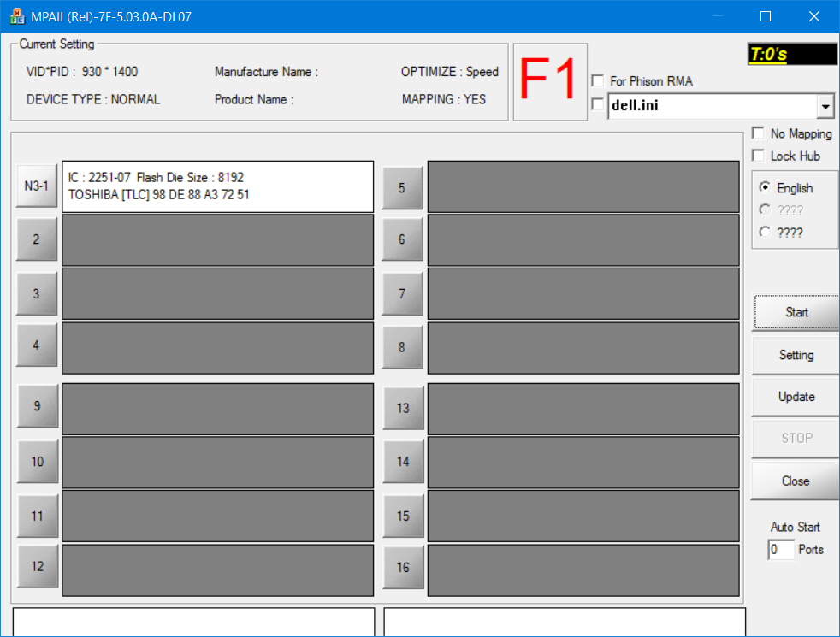Click the N3-1 device info panel showing TOSHIBA TLC
The width and height of the screenshot is (840, 637).
coord(217,186)
